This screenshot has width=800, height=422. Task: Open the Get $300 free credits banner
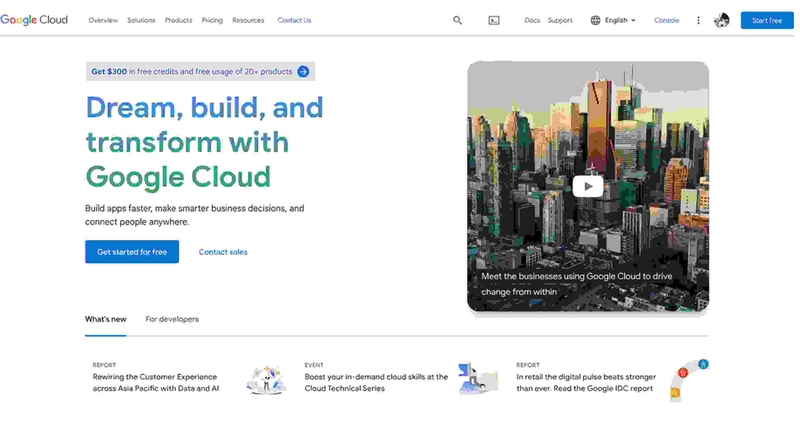point(201,71)
